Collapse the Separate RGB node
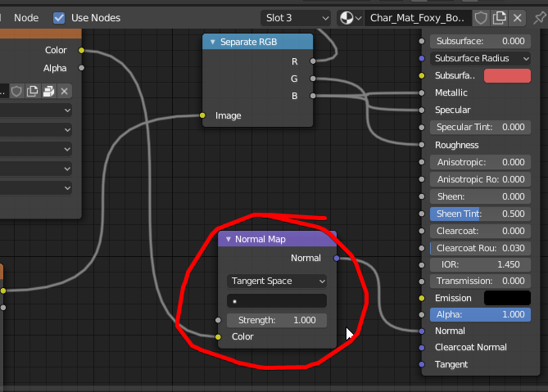Screen dimensions: 548x392 coord(212,42)
